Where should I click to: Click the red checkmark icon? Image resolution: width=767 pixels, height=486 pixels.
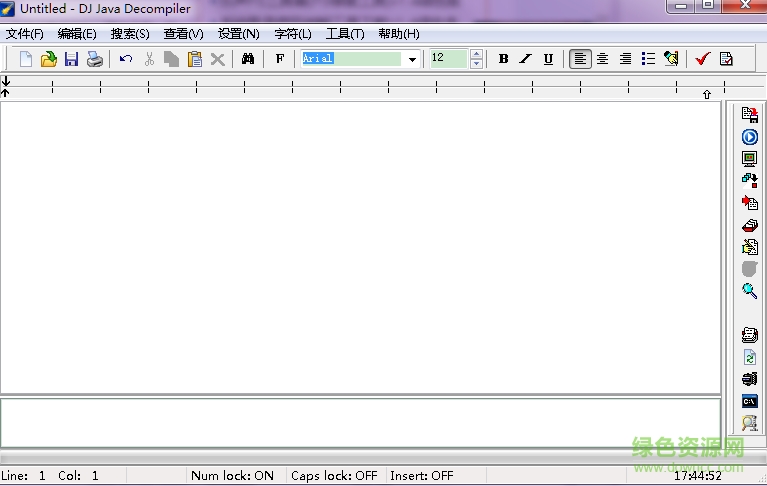[x=702, y=59]
